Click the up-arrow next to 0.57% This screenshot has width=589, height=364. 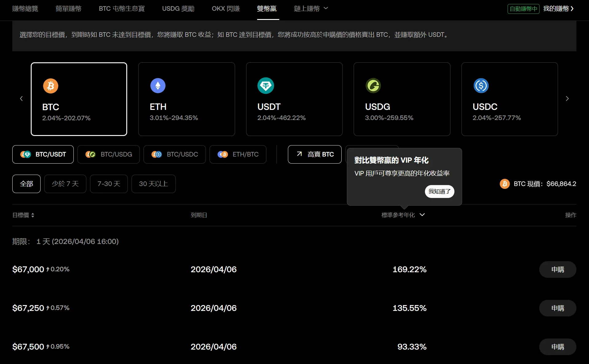click(x=48, y=308)
